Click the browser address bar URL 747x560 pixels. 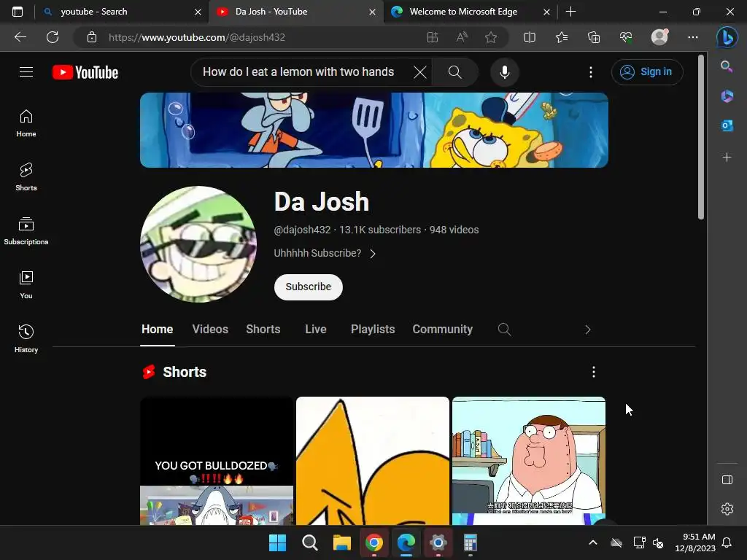[197, 37]
